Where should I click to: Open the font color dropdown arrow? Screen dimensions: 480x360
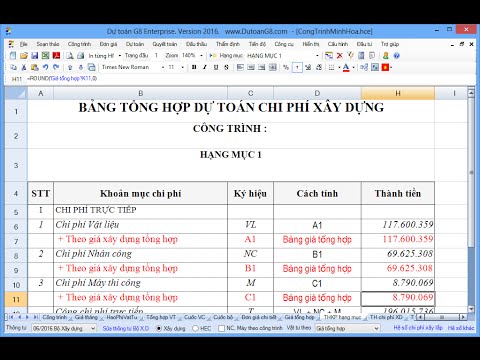click(353, 67)
